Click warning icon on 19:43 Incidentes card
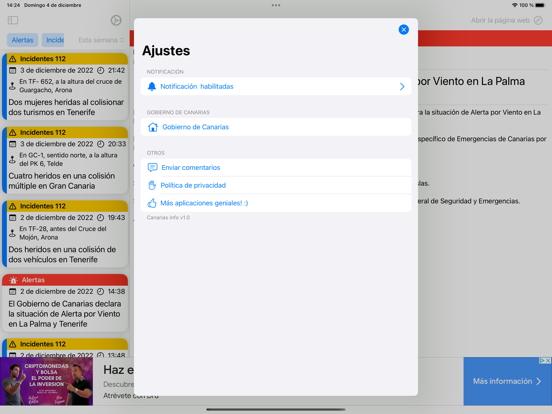The image size is (552, 414). [x=13, y=206]
